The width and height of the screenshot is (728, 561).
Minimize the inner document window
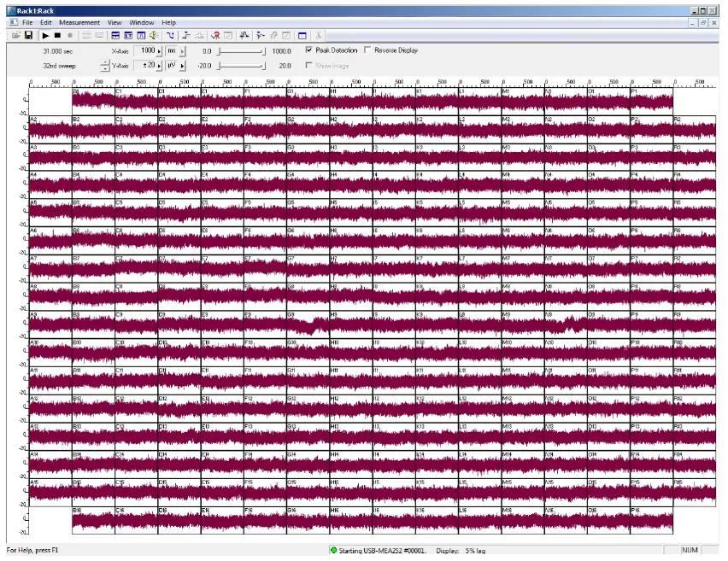pyautogui.click(x=692, y=23)
